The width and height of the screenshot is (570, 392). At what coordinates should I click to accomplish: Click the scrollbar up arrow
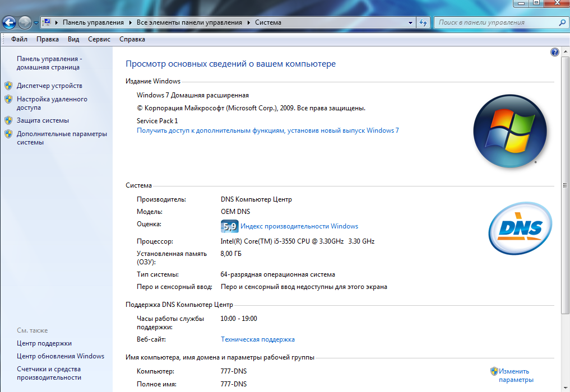pos(566,52)
